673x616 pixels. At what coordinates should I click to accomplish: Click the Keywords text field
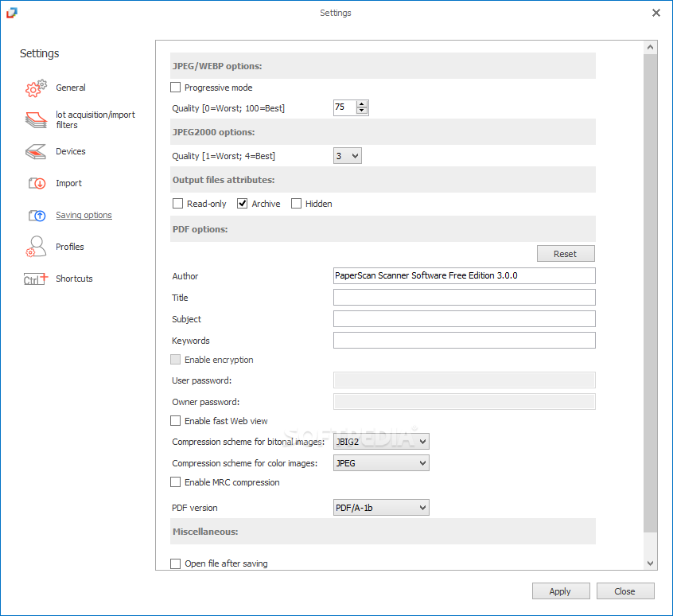tap(465, 340)
